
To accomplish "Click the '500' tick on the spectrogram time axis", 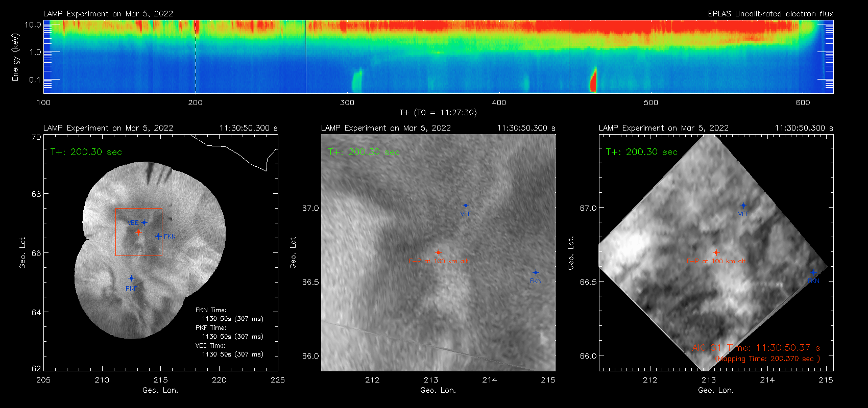I will (x=651, y=103).
